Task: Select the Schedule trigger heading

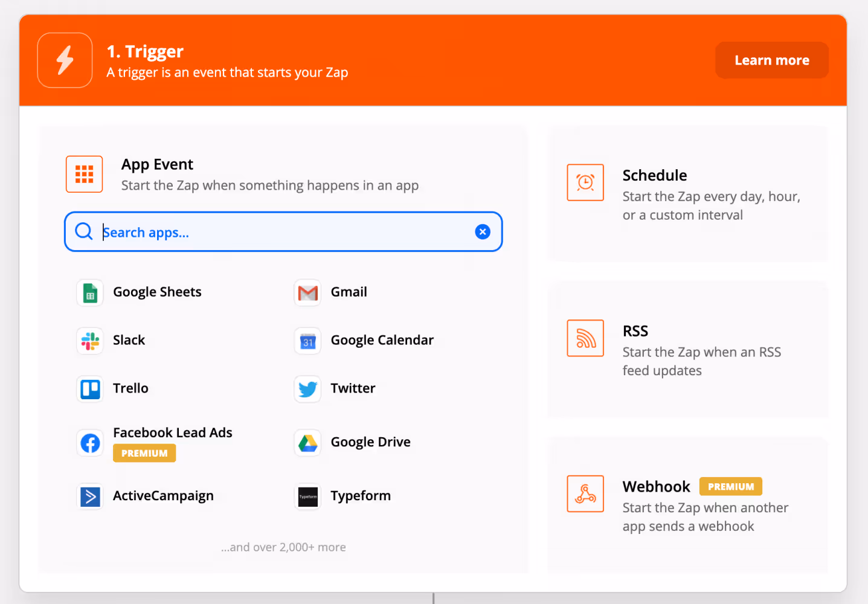Action: click(x=655, y=175)
